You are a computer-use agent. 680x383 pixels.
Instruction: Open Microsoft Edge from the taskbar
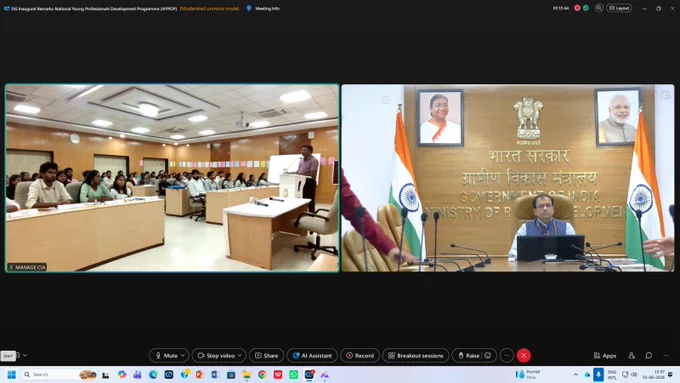(x=153, y=374)
